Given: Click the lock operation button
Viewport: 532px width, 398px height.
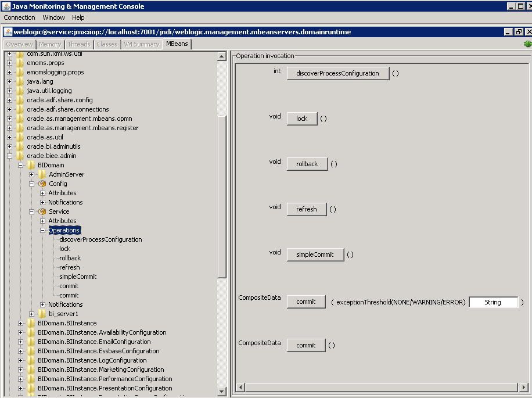Looking at the screenshot, I should coord(302,119).
